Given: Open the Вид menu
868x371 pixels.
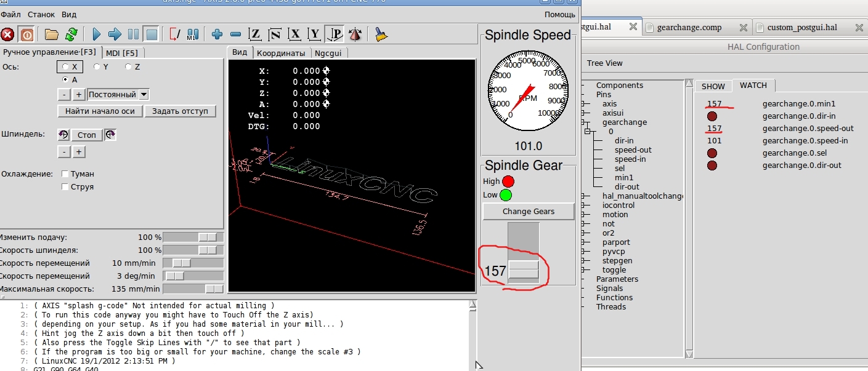Looking at the screenshot, I should (x=69, y=14).
